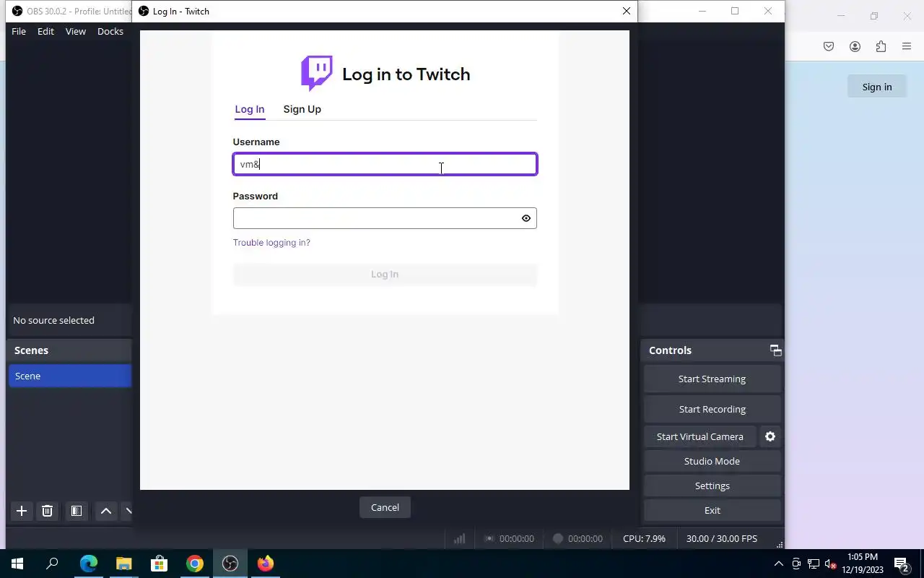Click the CPU: 7.9% status text

pyautogui.click(x=644, y=538)
